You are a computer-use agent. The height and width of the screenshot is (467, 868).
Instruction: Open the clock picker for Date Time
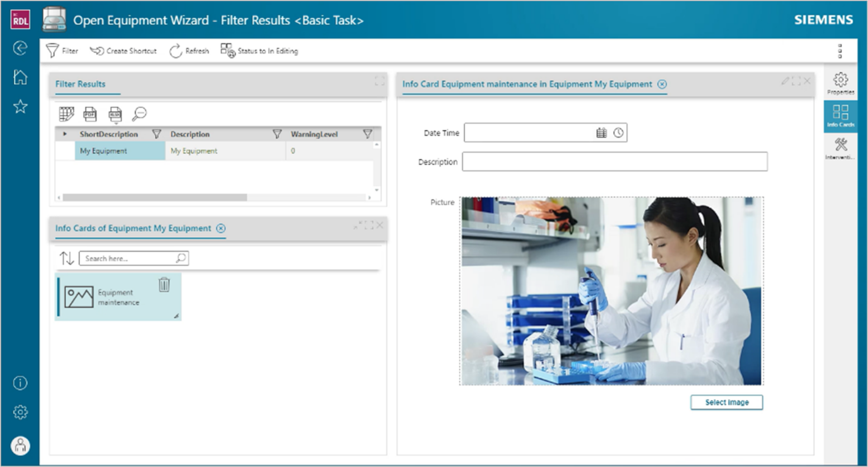tap(619, 132)
